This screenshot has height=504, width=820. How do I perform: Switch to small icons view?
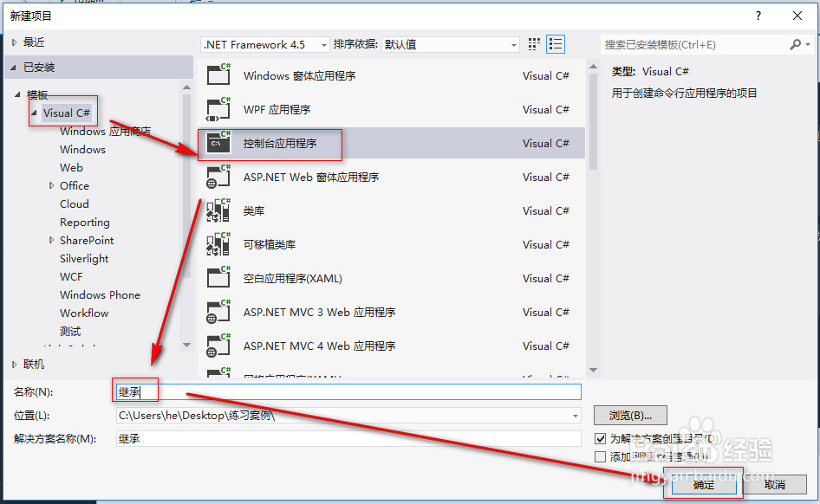click(534, 43)
